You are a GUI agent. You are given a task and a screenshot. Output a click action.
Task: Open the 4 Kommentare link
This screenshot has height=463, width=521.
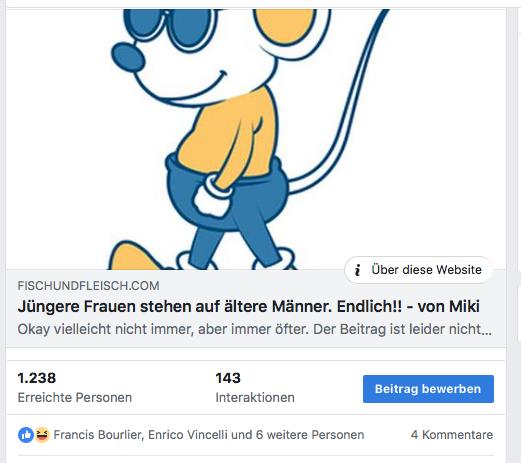(x=452, y=435)
